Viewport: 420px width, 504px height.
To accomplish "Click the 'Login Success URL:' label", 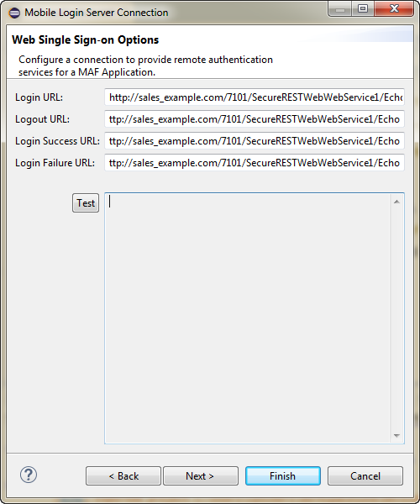I will (57, 141).
